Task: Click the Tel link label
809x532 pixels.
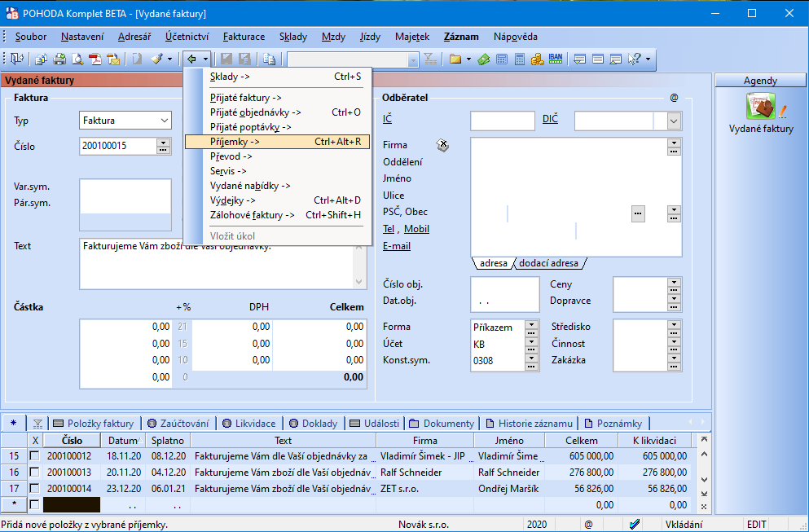Action: pyautogui.click(x=389, y=229)
